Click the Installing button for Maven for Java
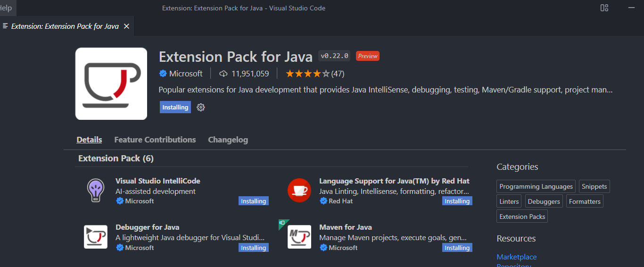The height and width of the screenshot is (267, 644). coord(457,248)
